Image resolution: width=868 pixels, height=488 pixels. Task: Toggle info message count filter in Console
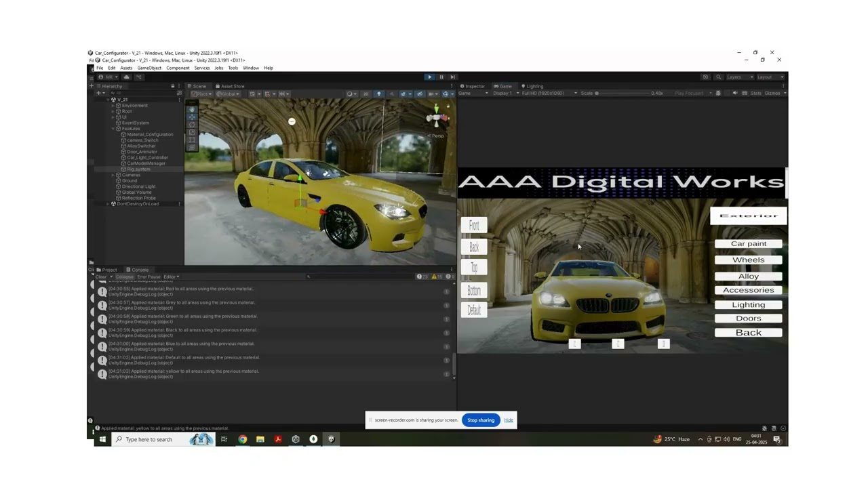[x=422, y=277]
